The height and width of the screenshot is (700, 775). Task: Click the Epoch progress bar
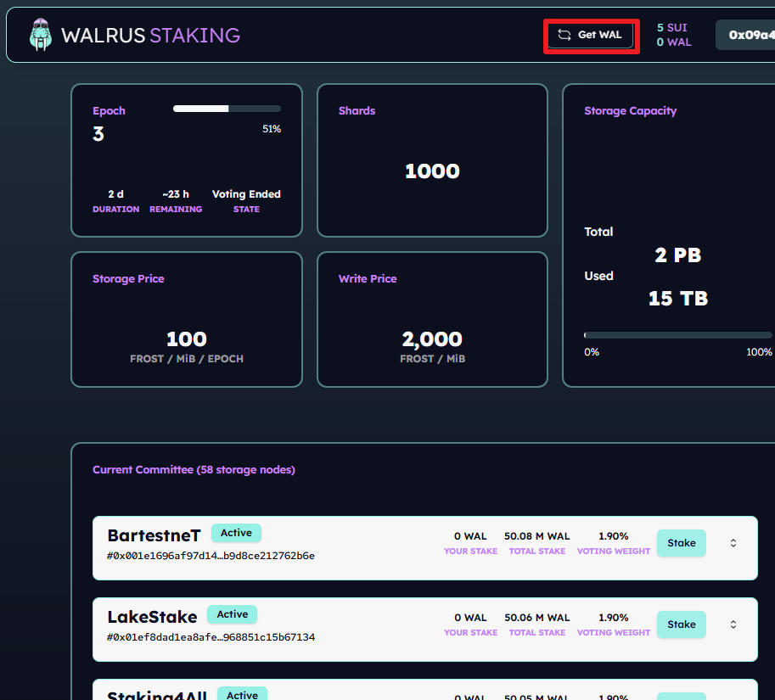227,109
